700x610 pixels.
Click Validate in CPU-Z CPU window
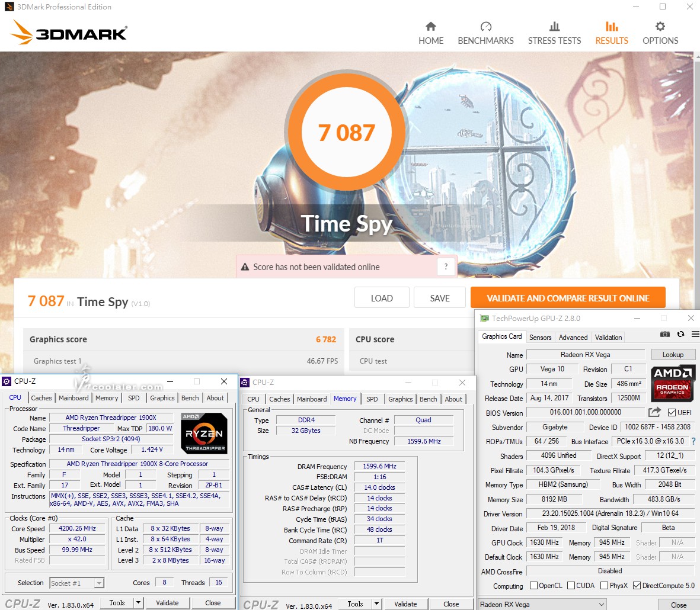[167, 603]
